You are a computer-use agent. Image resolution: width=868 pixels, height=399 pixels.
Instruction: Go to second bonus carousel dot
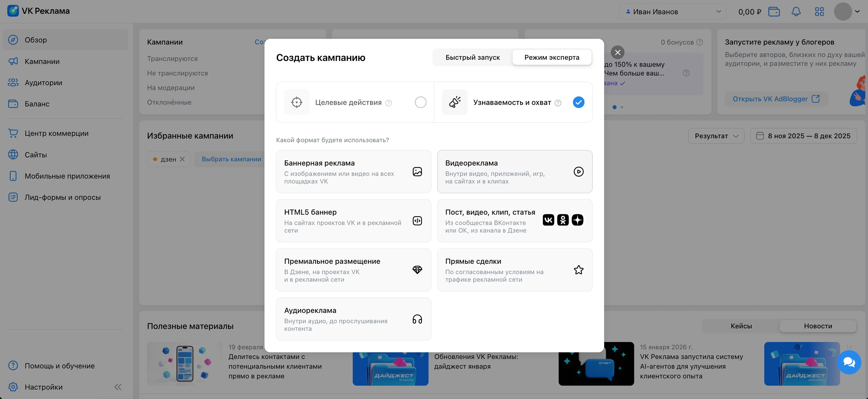(622, 107)
